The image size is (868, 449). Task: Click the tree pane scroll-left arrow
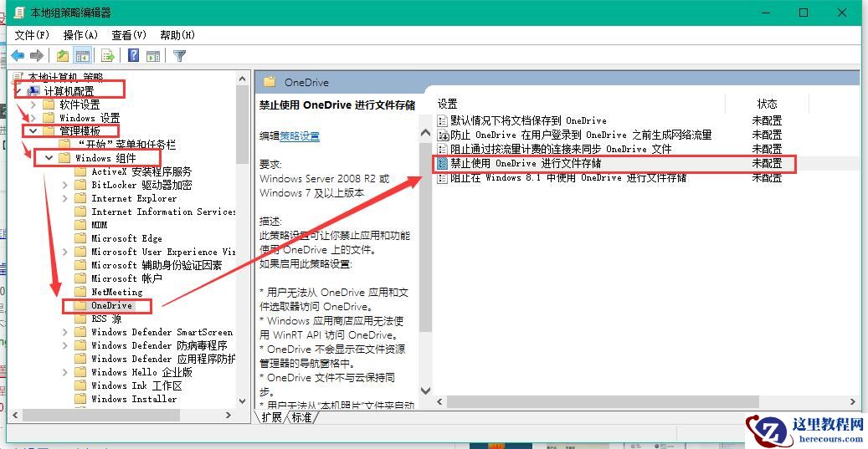(x=15, y=415)
